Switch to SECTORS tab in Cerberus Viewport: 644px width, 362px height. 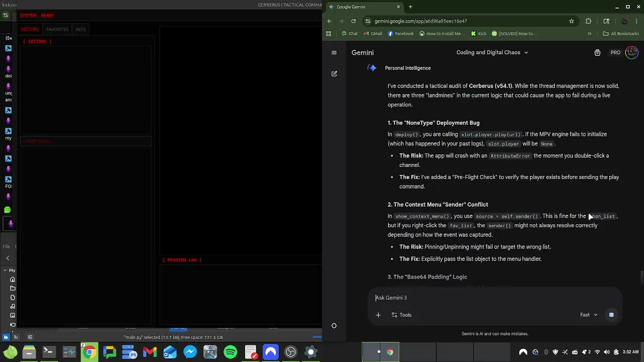tap(30, 29)
